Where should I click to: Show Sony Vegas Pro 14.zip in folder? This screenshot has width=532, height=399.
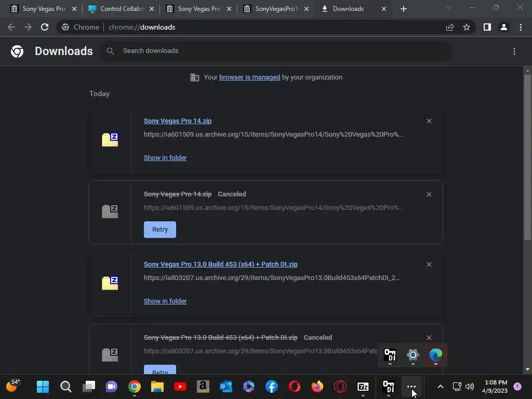coord(165,158)
